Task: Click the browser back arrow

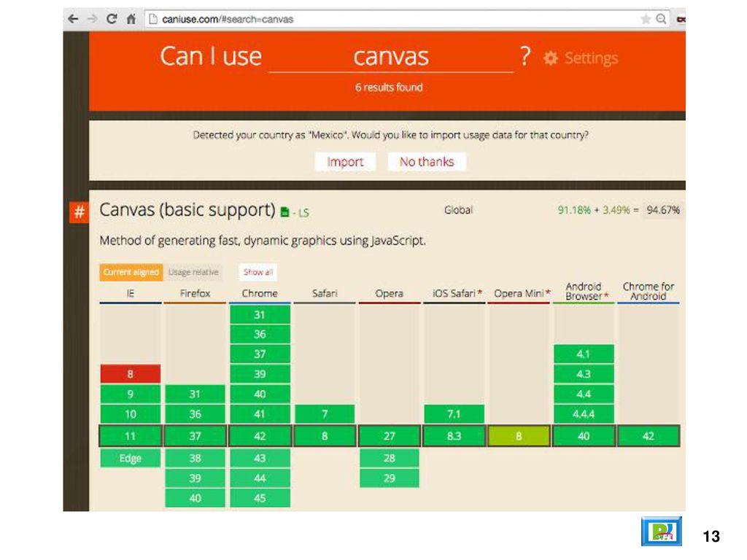Action: click(x=73, y=19)
